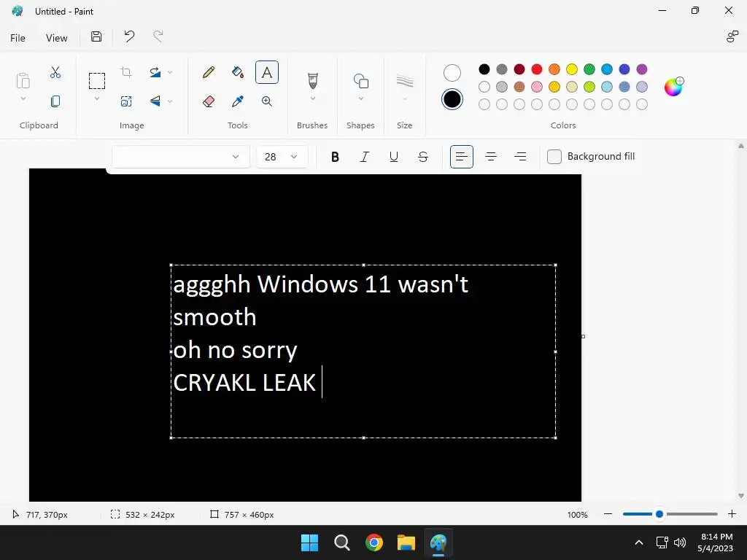Select left text alignment
The height and width of the screenshot is (560, 747).
462,157
